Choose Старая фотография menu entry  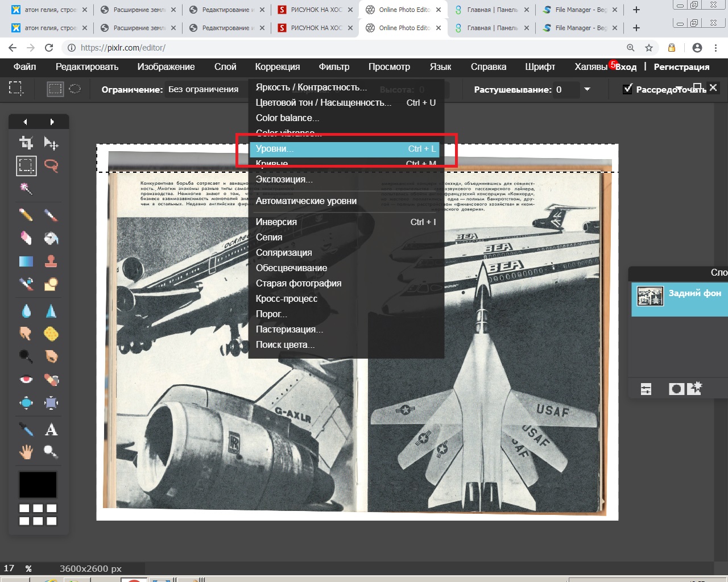click(x=346, y=284)
